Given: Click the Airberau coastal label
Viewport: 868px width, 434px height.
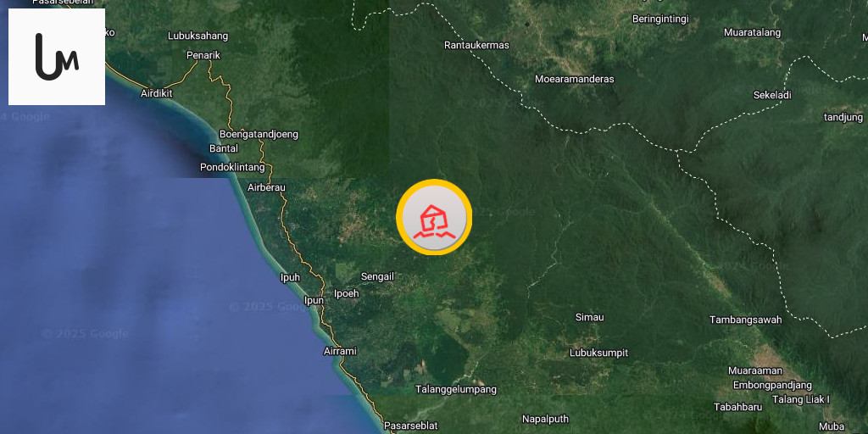Looking at the screenshot, I should 266,187.
